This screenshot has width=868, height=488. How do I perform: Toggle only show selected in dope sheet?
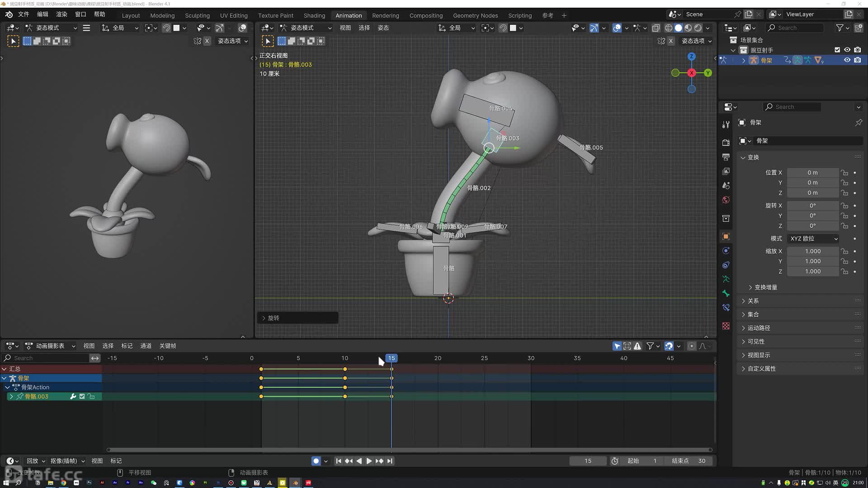point(617,346)
